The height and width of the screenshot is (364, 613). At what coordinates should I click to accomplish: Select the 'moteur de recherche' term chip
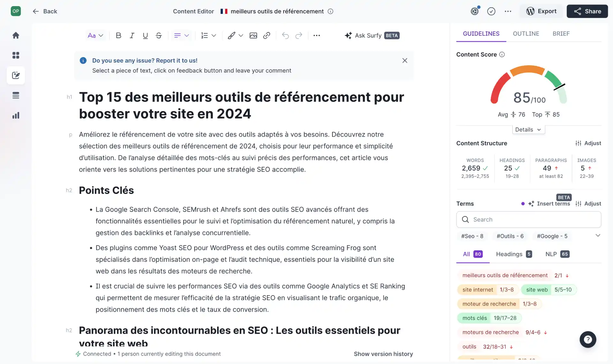click(x=500, y=304)
